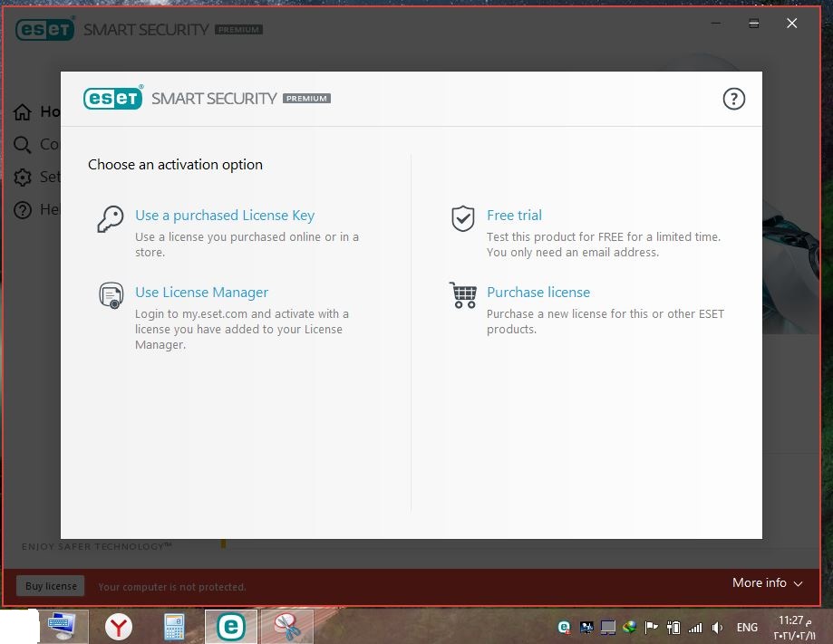Click 'ENJOY SAFER TECHNOLOGY' slogan text
This screenshot has width=833, height=644.
coord(97,546)
